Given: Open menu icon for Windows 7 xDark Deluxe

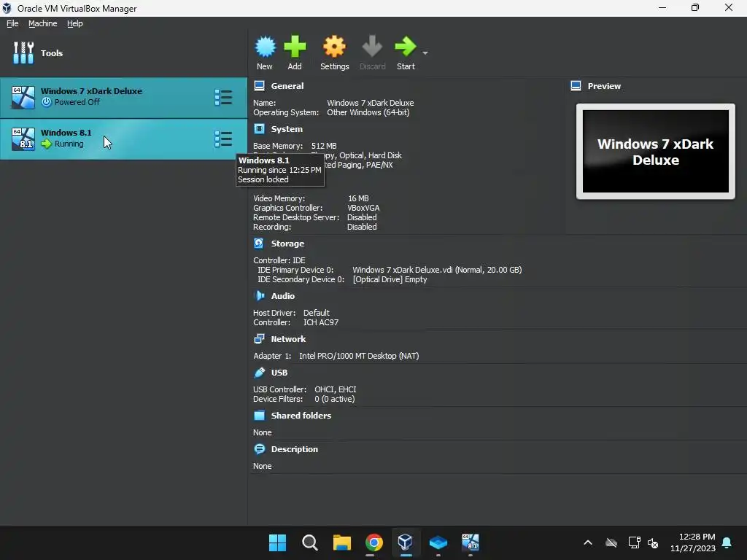Looking at the screenshot, I should pos(223,98).
